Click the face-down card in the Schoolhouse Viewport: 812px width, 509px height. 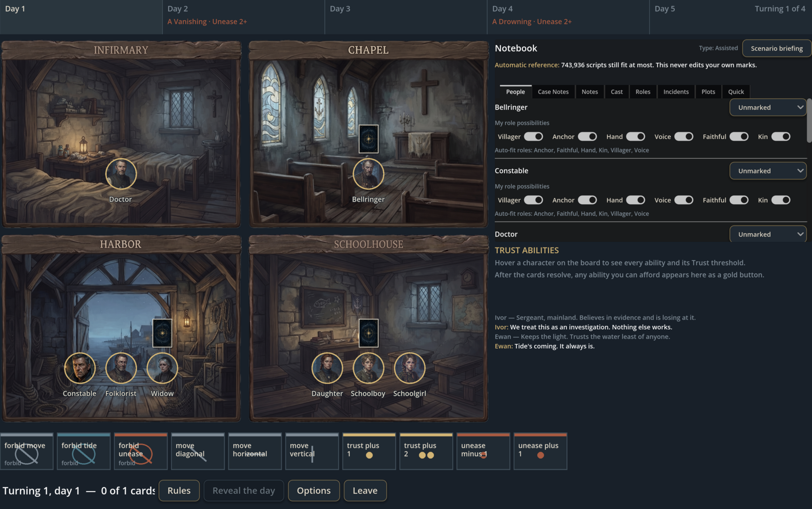tap(368, 333)
